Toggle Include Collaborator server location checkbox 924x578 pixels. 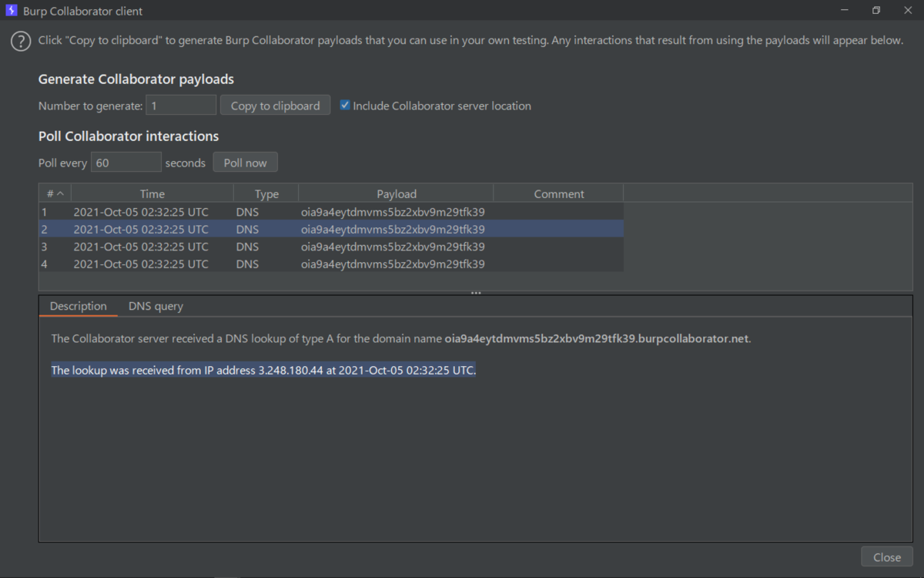(345, 106)
